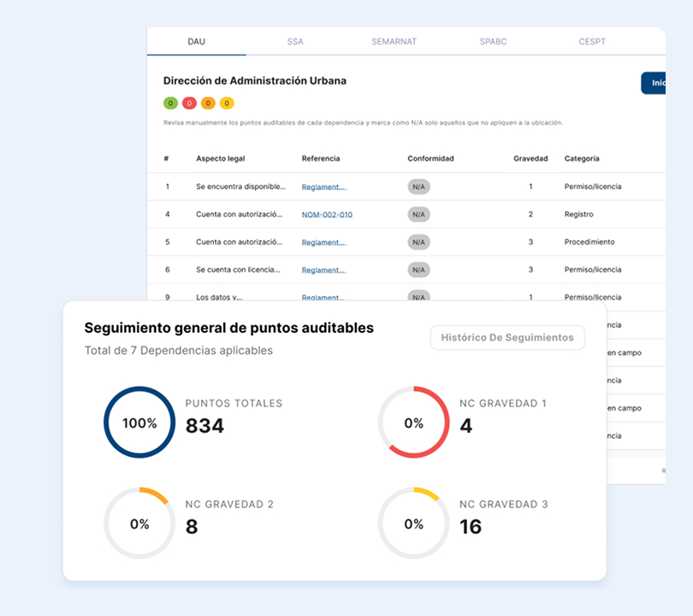Click N/A conformity badge in row 4
The image size is (693, 616).
point(418,215)
